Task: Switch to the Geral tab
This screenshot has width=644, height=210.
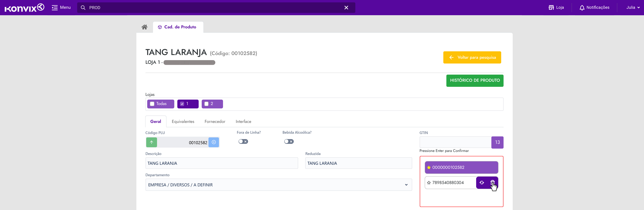Action: pos(156,122)
